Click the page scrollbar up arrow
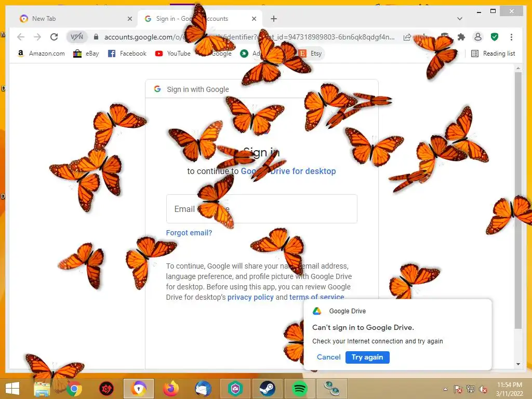The height and width of the screenshot is (399, 532). click(x=518, y=68)
